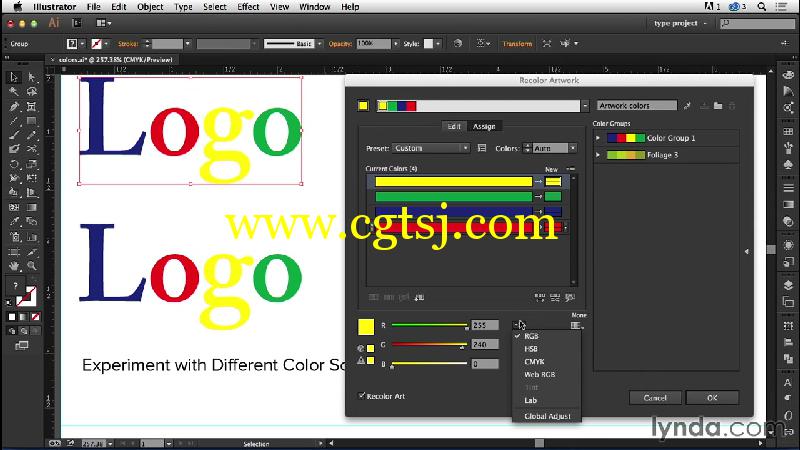Click the out-of-gamut warning triangle icon
Image resolution: width=800 pixels, height=450 pixels.
click(x=361, y=360)
